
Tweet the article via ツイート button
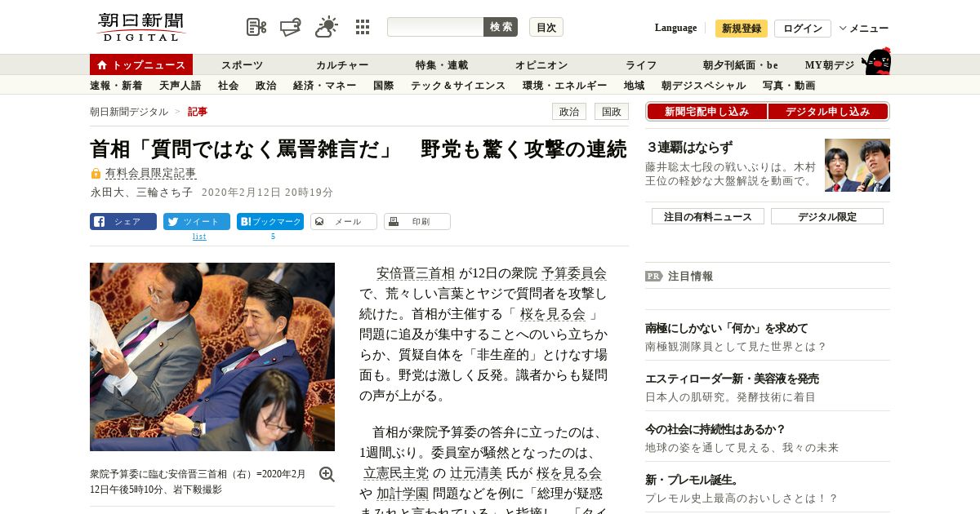click(x=197, y=221)
